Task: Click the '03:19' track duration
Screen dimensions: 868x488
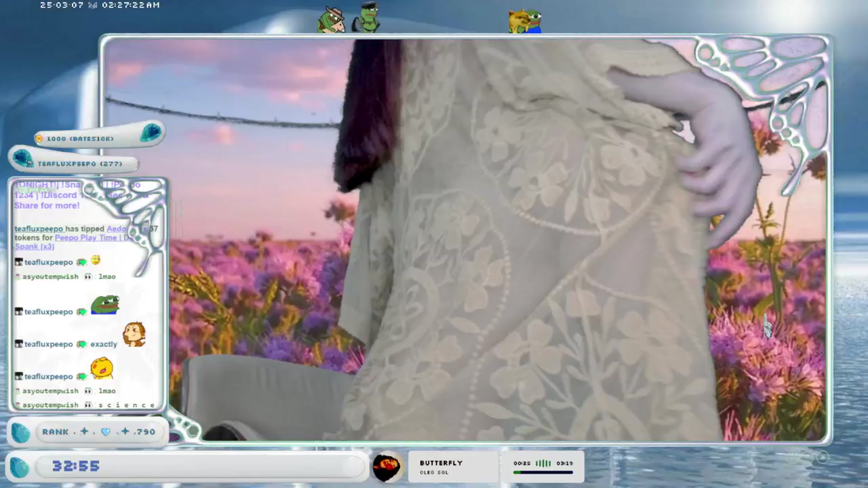Action: (x=565, y=463)
